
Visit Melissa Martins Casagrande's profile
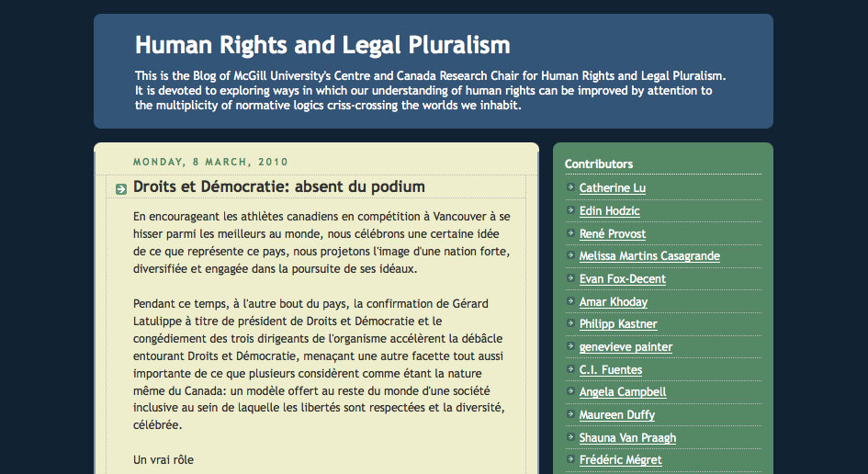pyautogui.click(x=649, y=256)
